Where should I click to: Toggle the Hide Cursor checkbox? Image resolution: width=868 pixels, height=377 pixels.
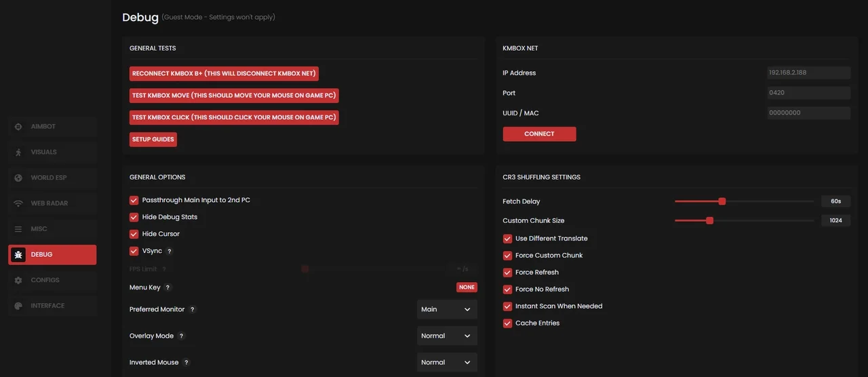tap(134, 234)
